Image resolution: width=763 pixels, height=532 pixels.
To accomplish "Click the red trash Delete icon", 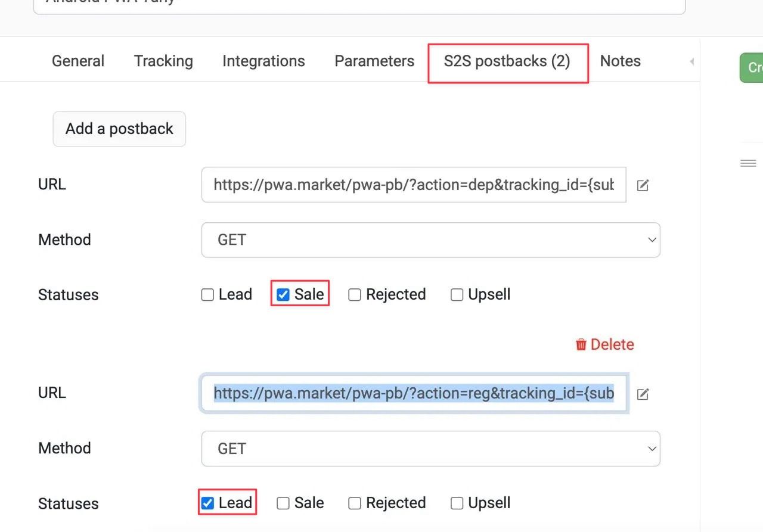I will [581, 344].
